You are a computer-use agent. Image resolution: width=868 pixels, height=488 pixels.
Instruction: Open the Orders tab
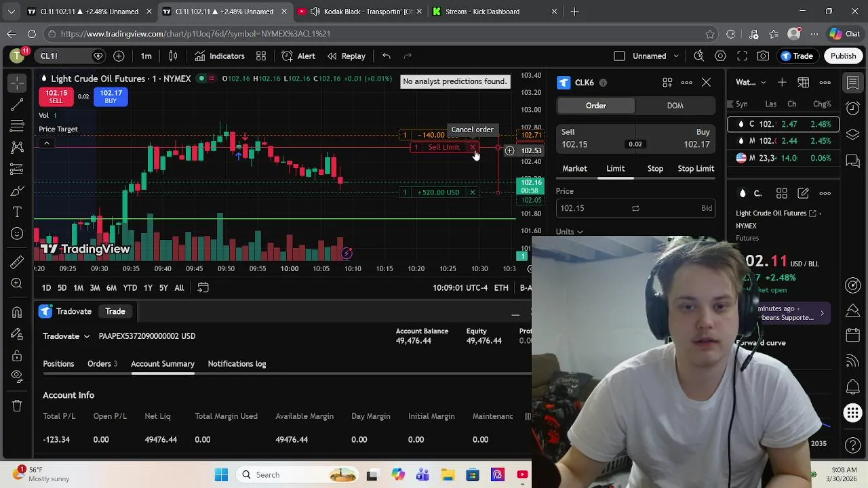(102, 364)
